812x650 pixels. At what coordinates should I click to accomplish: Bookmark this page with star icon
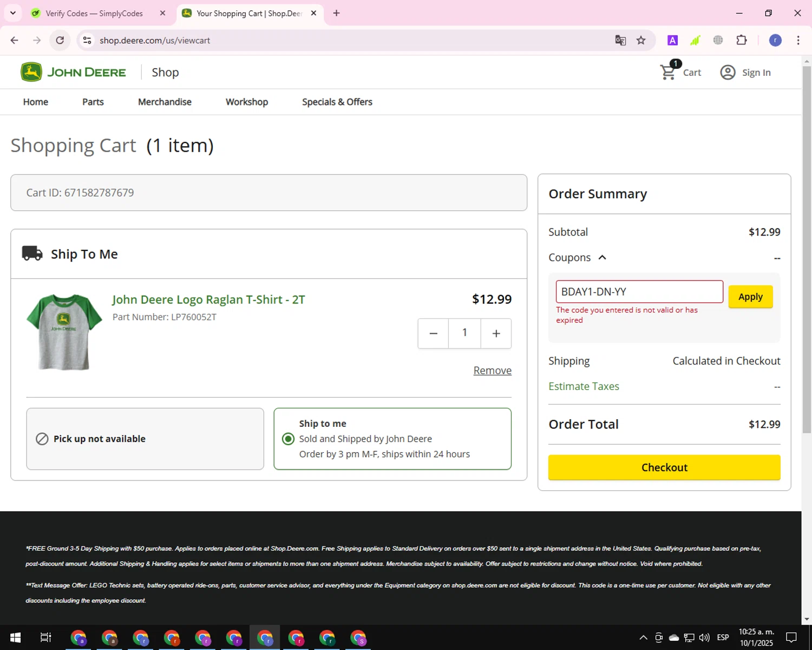[x=641, y=40]
